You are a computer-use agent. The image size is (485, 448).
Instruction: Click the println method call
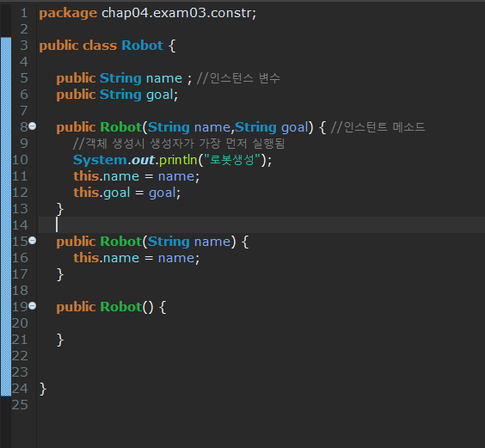pyautogui.click(x=178, y=160)
